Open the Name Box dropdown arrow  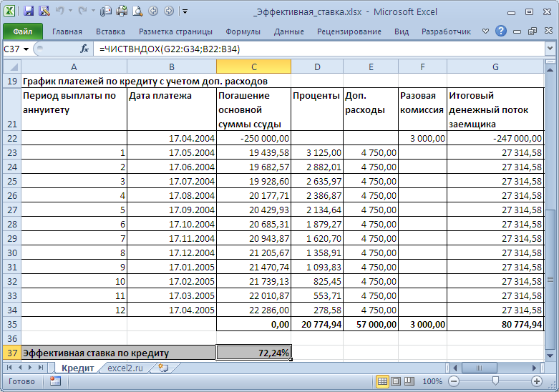click(26, 49)
